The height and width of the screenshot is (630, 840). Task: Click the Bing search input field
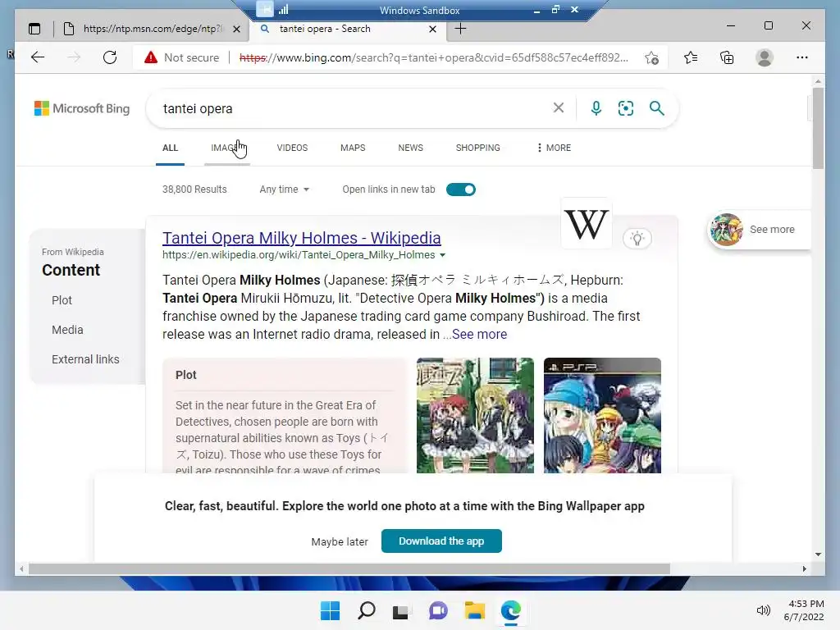coord(354,108)
